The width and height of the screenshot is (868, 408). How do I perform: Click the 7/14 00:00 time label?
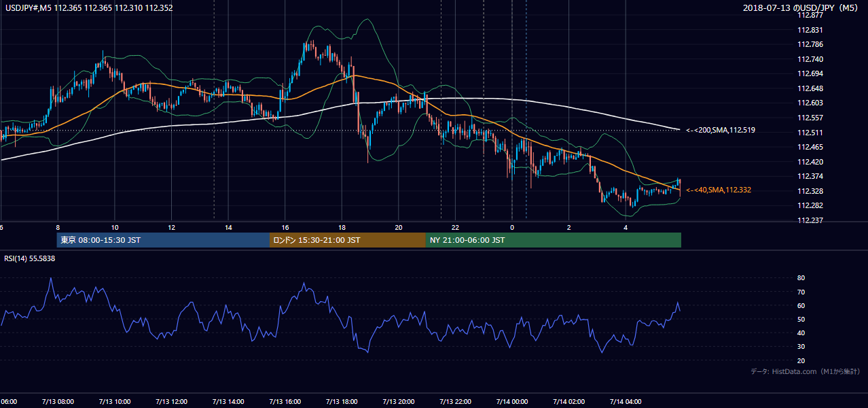pos(511,402)
